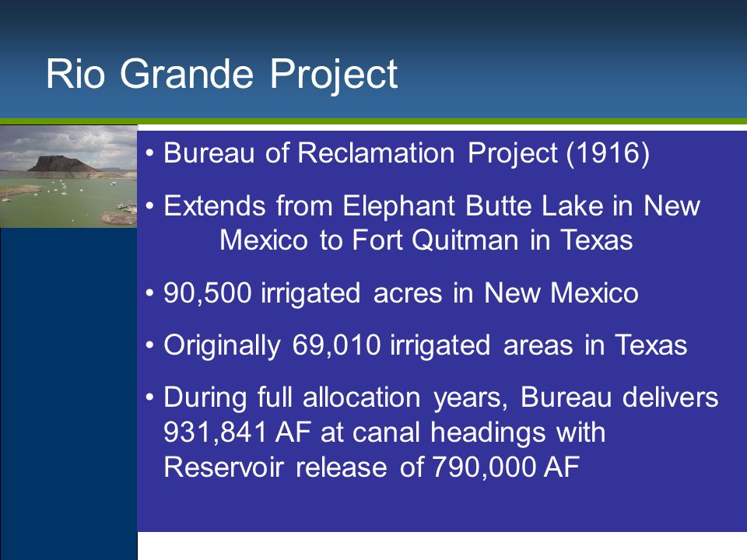Image resolution: width=747 pixels, height=560 pixels.
Task: Select the Elephant Butte Lake photo thumbnail
Action: 68,177
